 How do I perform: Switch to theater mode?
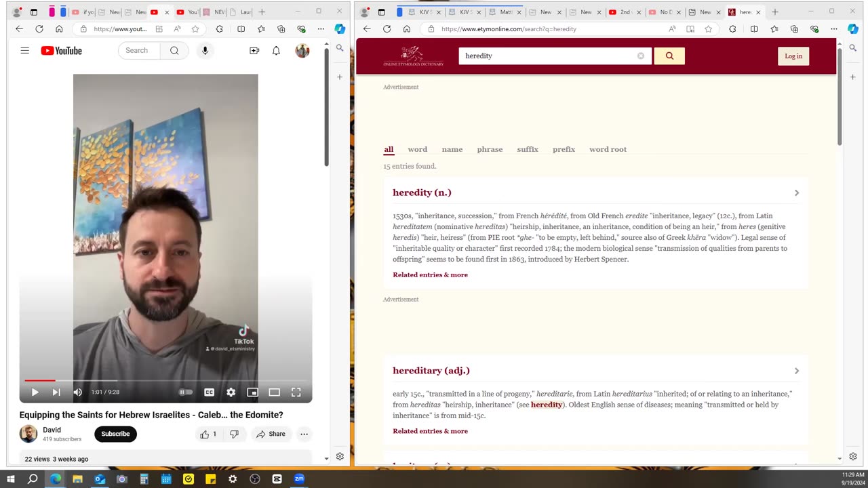pyautogui.click(x=274, y=392)
